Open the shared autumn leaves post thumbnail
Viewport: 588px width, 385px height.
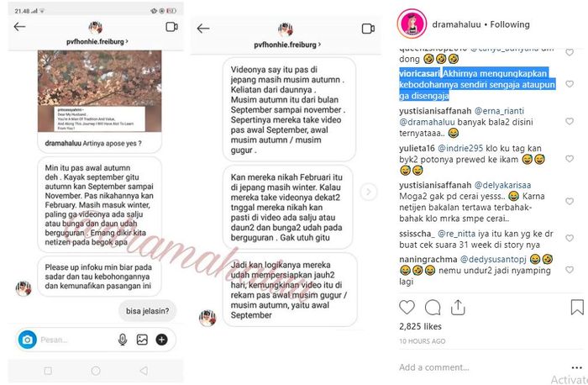pos(100,91)
